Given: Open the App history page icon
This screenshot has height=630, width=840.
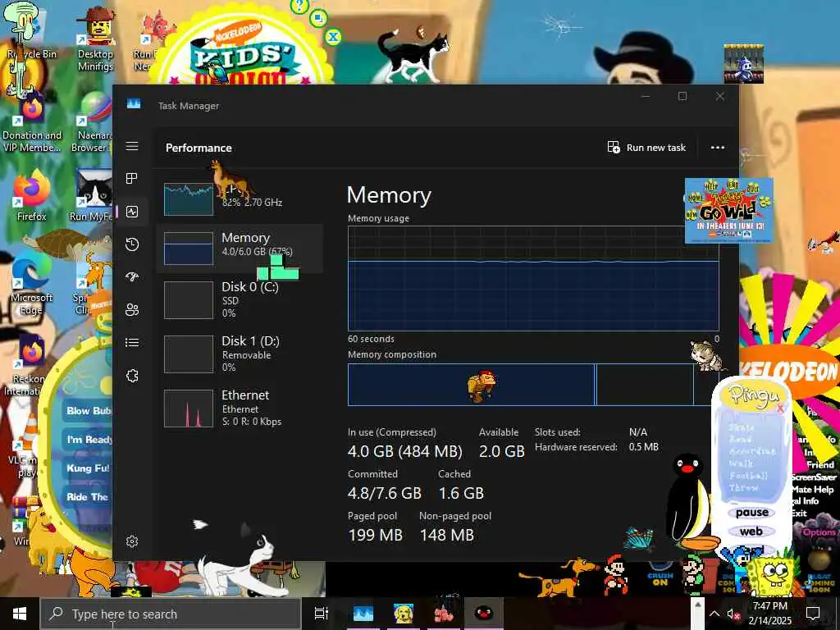Looking at the screenshot, I should click(132, 244).
